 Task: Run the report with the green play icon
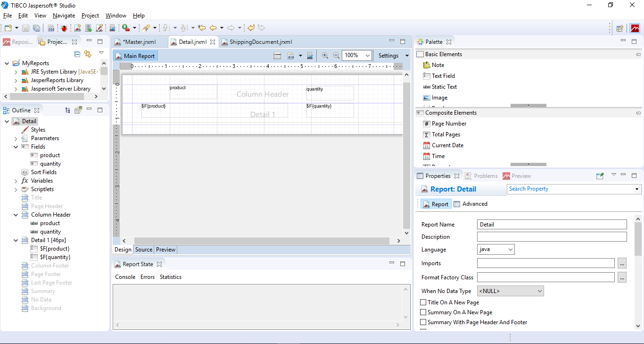[124, 28]
